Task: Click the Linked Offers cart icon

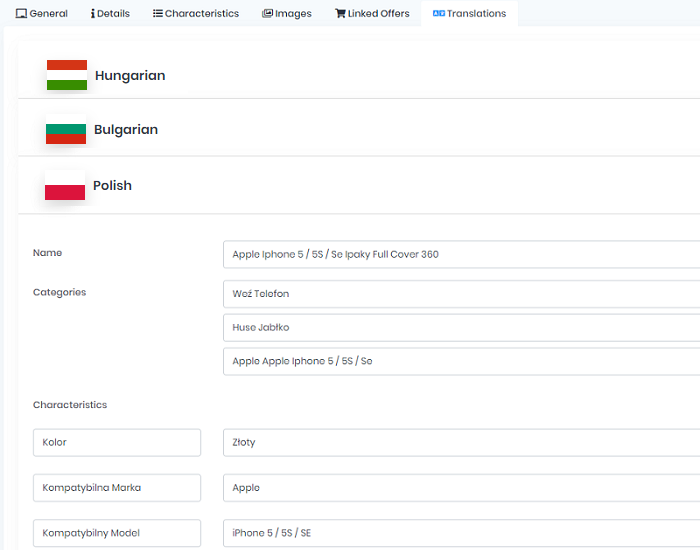Action: [340, 13]
